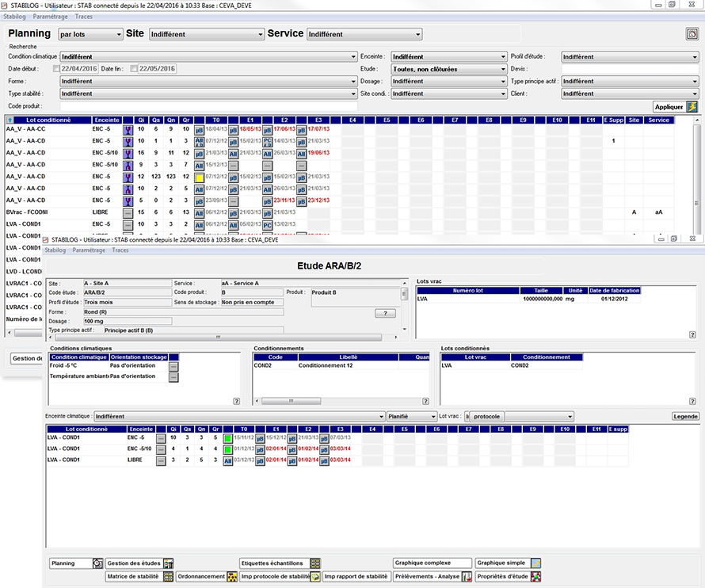This screenshot has height=588, width=705.
Task: Click the µB icon beside red date 23/11/13
Action: pos(268,201)
